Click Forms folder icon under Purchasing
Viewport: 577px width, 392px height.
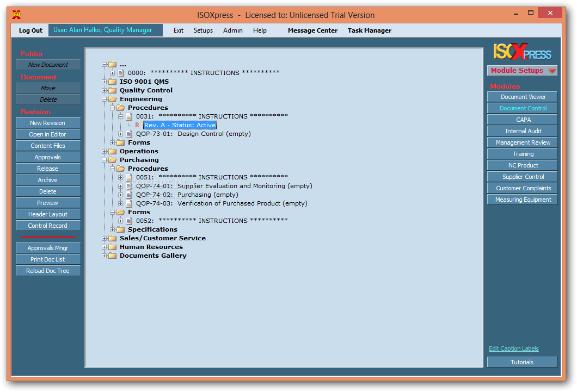tap(121, 213)
